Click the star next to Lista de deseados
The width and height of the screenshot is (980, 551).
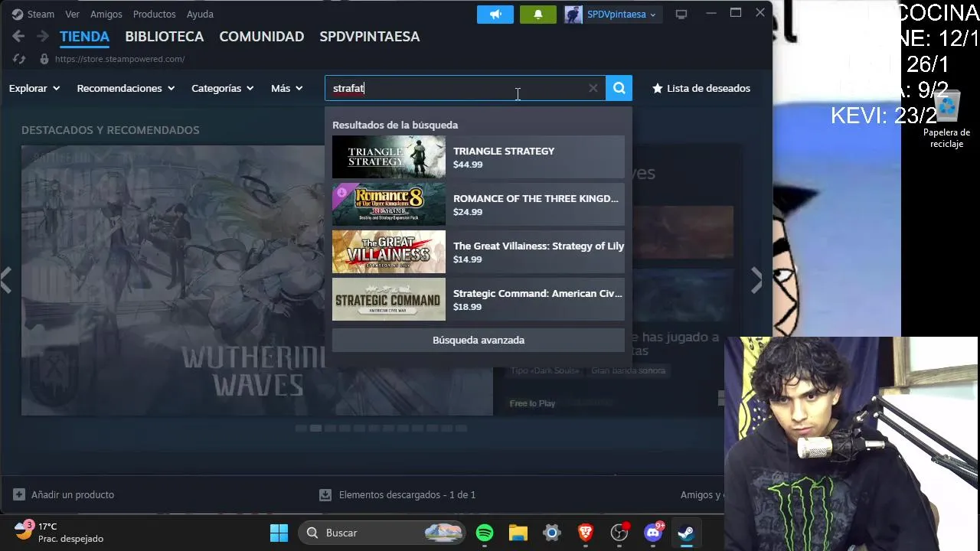coord(657,88)
